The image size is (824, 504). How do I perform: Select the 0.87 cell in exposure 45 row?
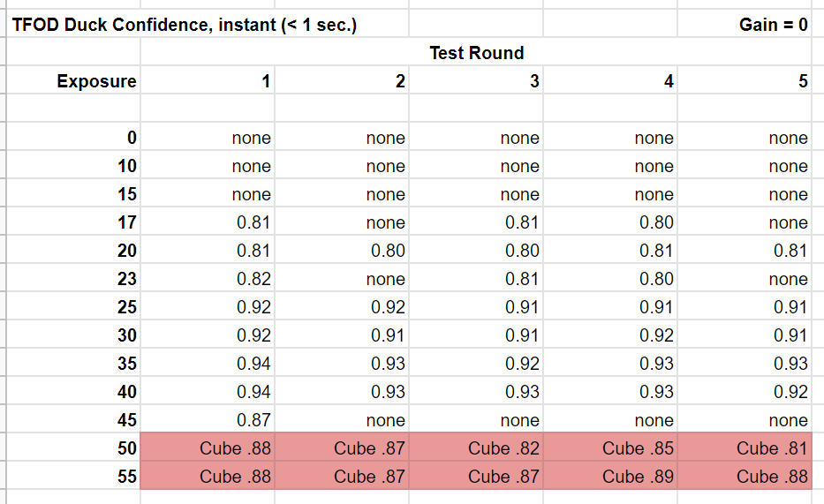coord(253,421)
